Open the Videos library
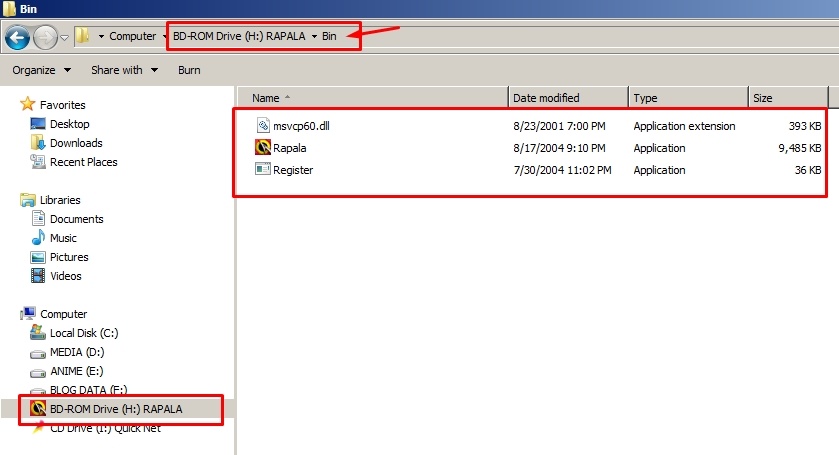The image size is (839, 455). [66, 276]
